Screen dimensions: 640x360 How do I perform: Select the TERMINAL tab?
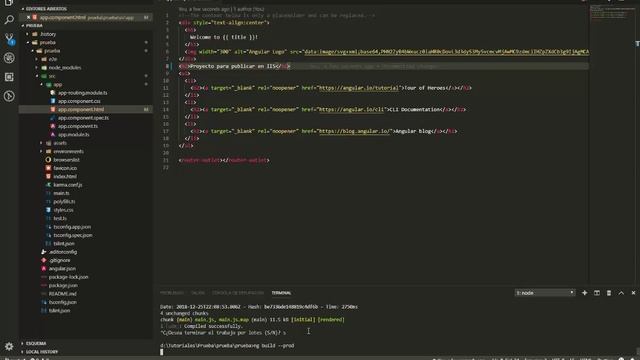click(x=282, y=293)
